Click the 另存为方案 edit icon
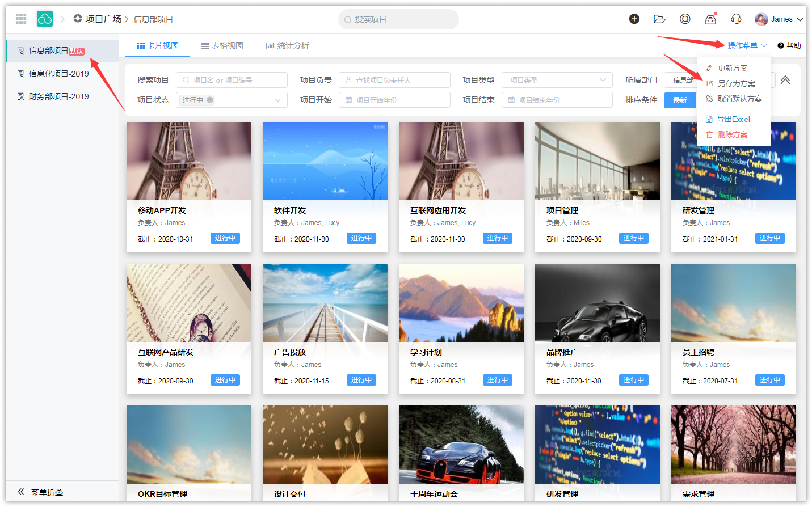This screenshot has width=812, height=507. [709, 83]
